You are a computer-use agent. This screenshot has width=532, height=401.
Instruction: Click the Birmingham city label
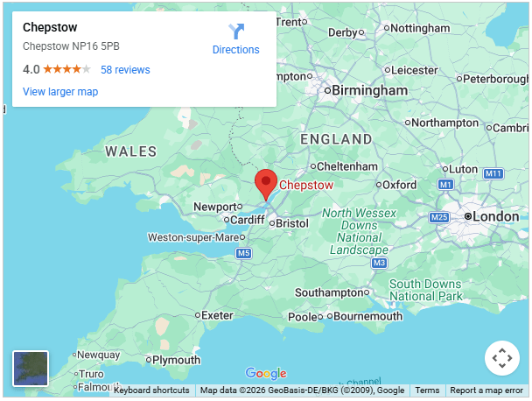(x=370, y=90)
